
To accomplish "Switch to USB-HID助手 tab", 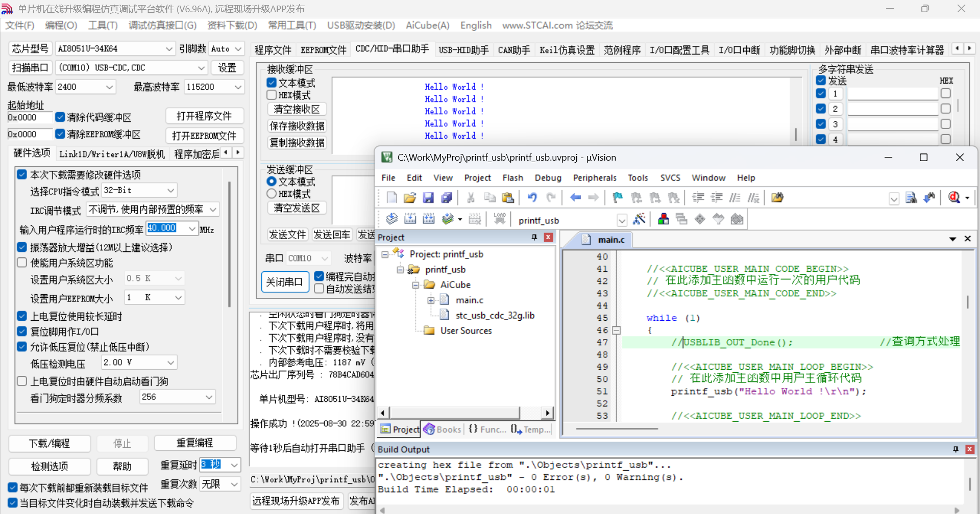I will pyautogui.click(x=463, y=50).
